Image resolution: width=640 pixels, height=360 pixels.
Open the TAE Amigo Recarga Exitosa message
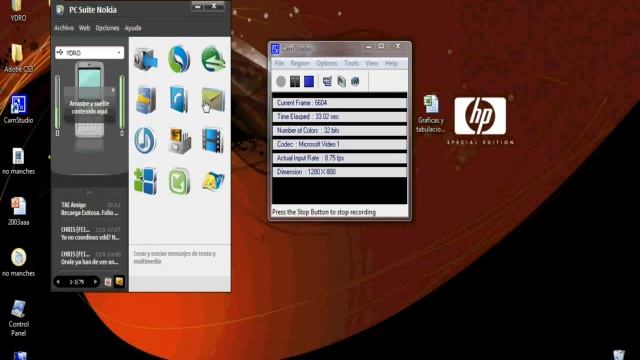coord(90,209)
